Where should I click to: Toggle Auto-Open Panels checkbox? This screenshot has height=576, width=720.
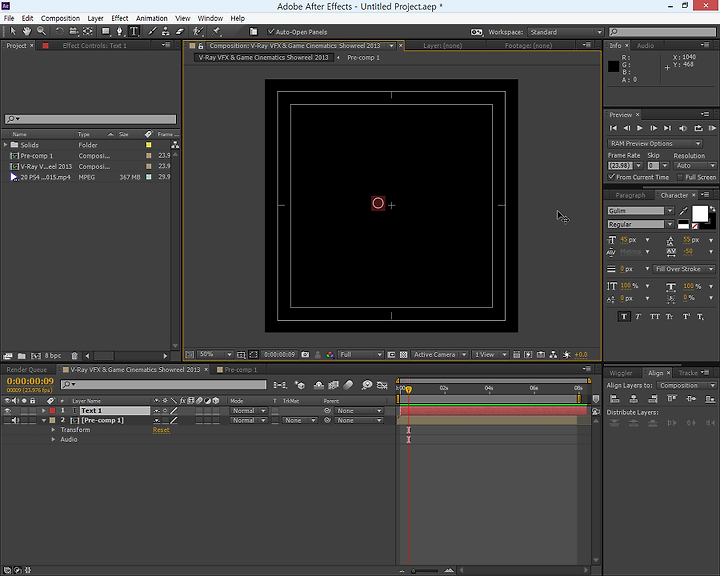271,32
